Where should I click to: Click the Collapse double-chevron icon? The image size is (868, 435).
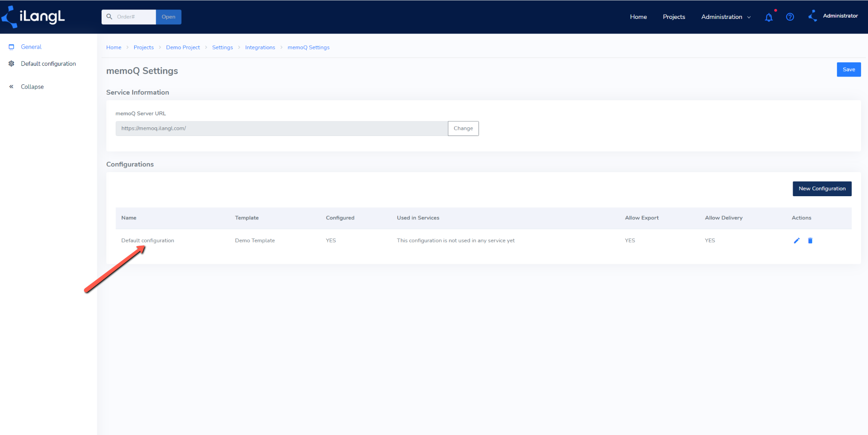click(11, 86)
